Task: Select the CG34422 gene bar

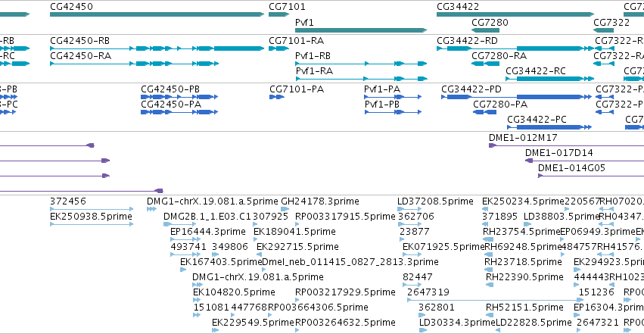Action: tap(515, 14)
